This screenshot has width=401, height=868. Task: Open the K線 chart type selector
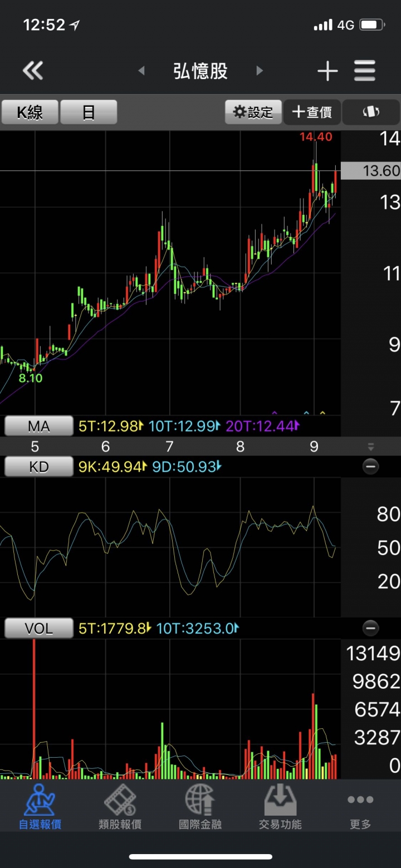click(x=30, y=112)
